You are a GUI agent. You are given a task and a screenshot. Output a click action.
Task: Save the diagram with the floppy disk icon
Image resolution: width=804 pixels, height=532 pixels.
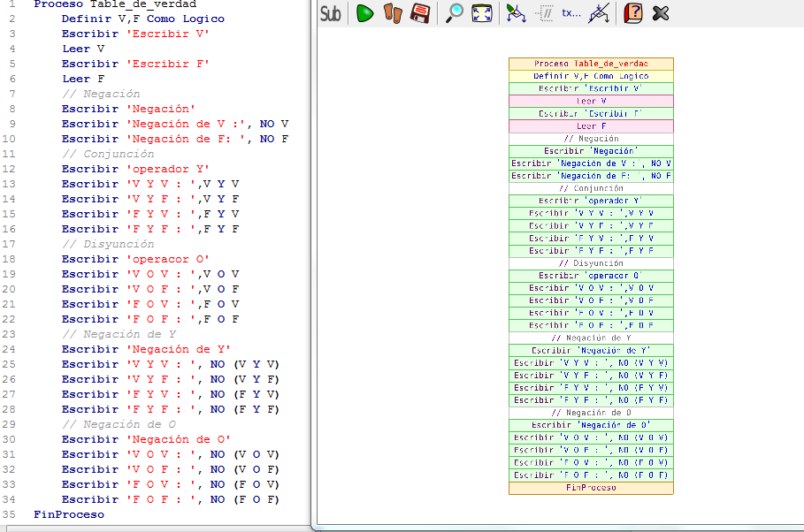420,13
